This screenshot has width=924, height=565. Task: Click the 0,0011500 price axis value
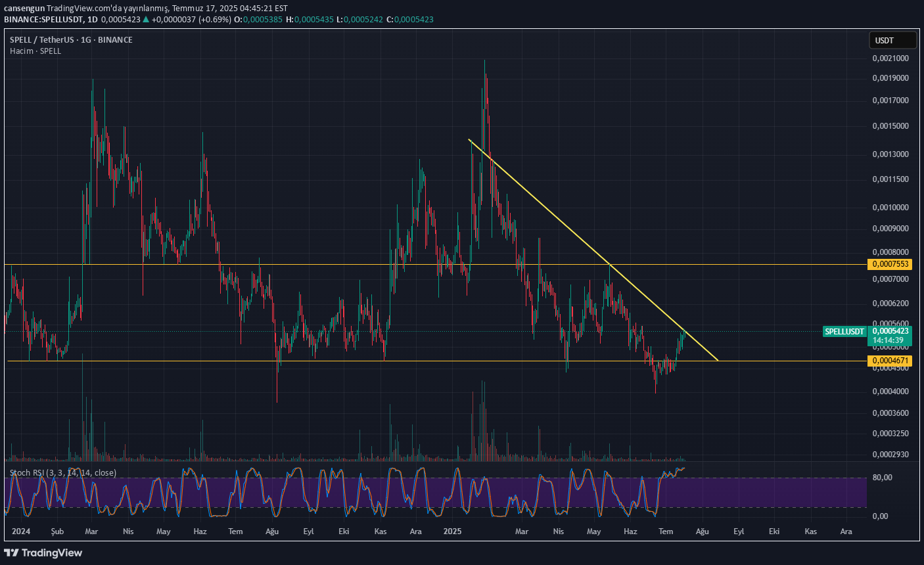[890, 179]
